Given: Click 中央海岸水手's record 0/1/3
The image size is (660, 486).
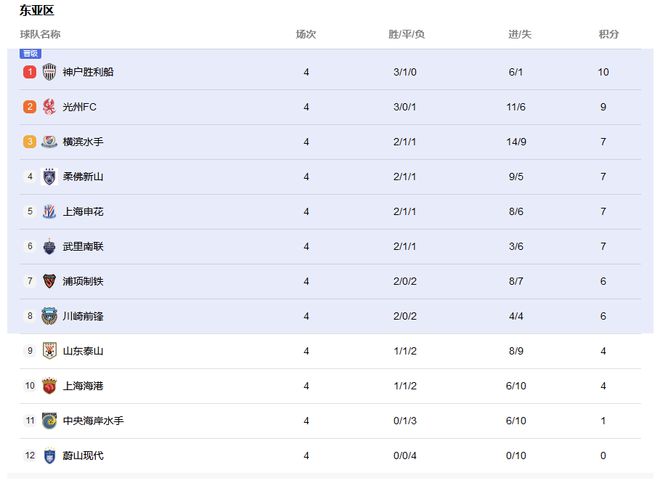Looking at the screenshot, I should pos(405,421).
